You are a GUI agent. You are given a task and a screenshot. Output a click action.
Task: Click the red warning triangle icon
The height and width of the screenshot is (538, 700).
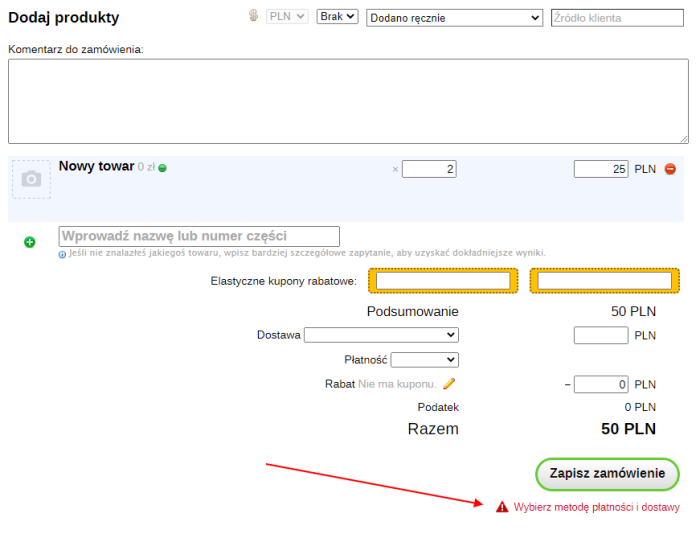(x=502, y=507)
